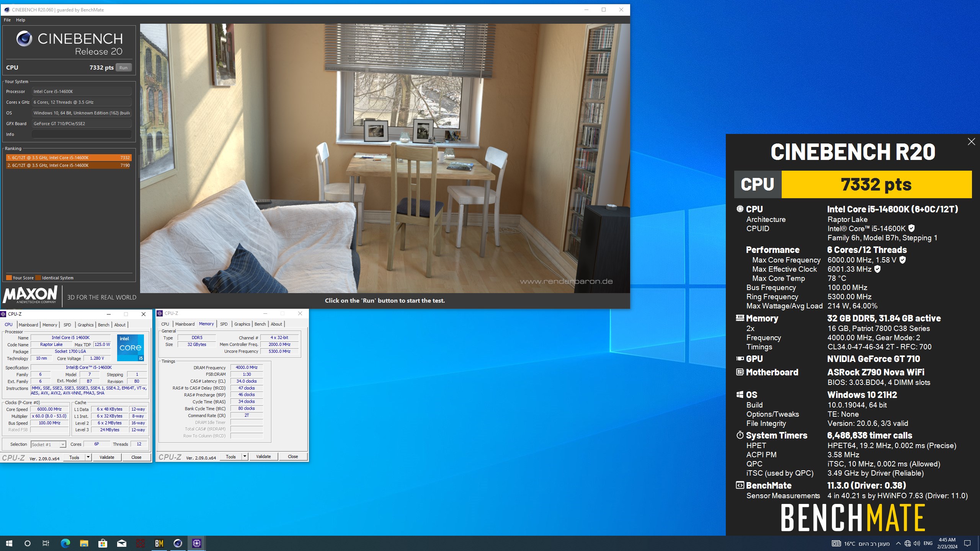Open About tab in Memory CPU-Z window
Screen dimensions: 980x551
[276, 324]
